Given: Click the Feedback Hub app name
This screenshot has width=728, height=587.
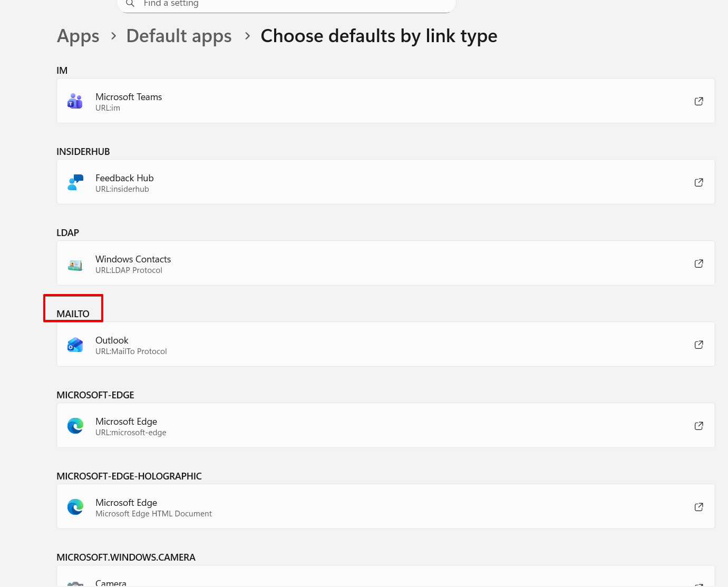Looking at the screenshot, I should pos(124,178).
